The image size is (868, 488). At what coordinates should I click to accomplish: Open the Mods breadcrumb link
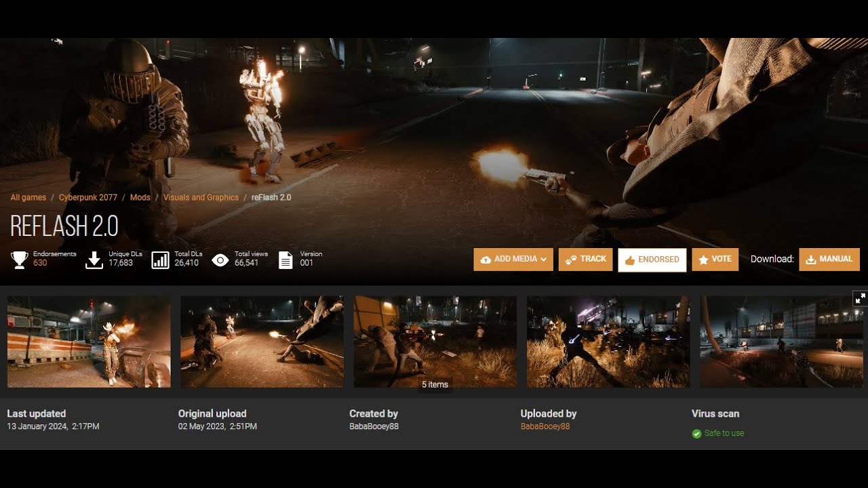point(140,197)
